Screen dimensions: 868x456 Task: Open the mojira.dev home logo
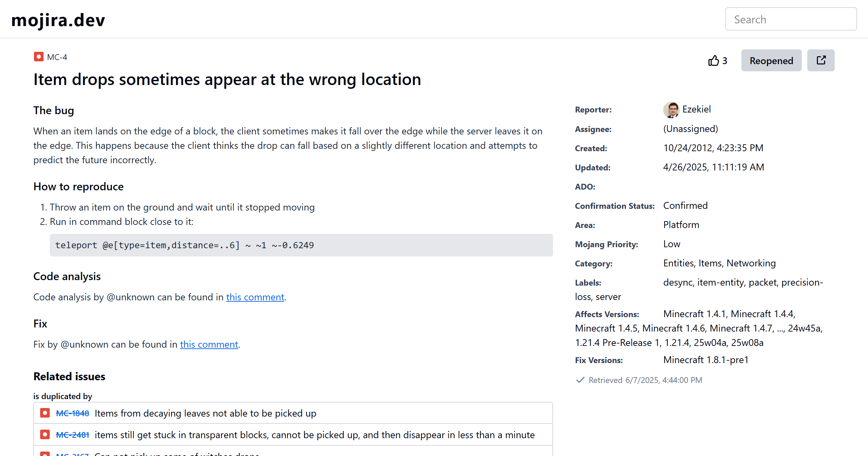click(58, 20)
